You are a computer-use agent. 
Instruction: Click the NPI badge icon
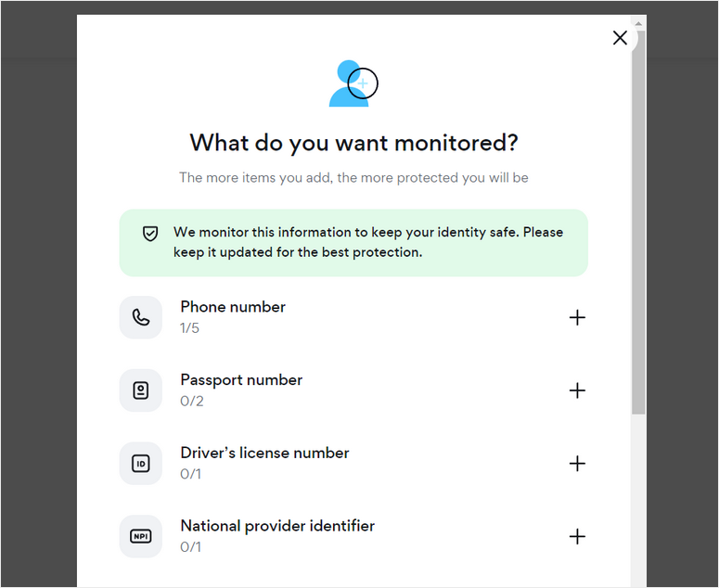pyautogui.click(x=141, y=536)
